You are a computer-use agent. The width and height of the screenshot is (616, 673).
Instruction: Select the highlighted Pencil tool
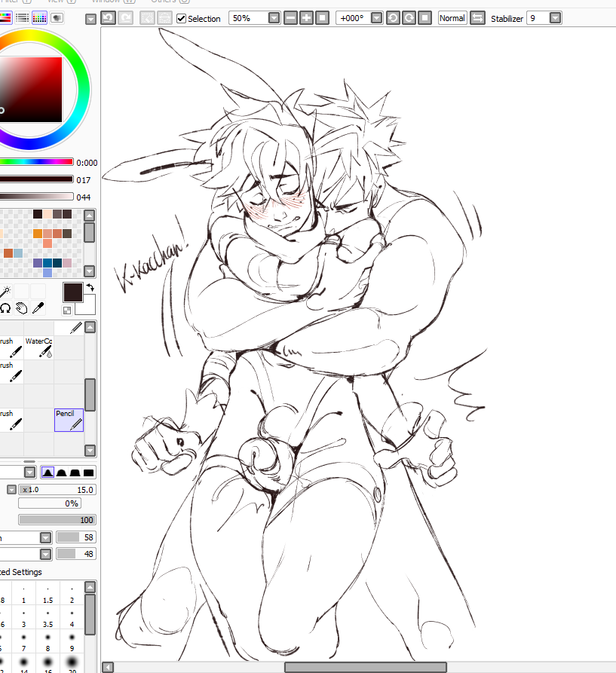69,420
